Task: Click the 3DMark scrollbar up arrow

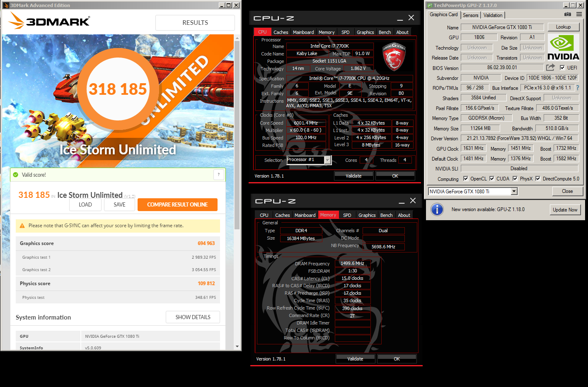Action: (x=237, y=38)
